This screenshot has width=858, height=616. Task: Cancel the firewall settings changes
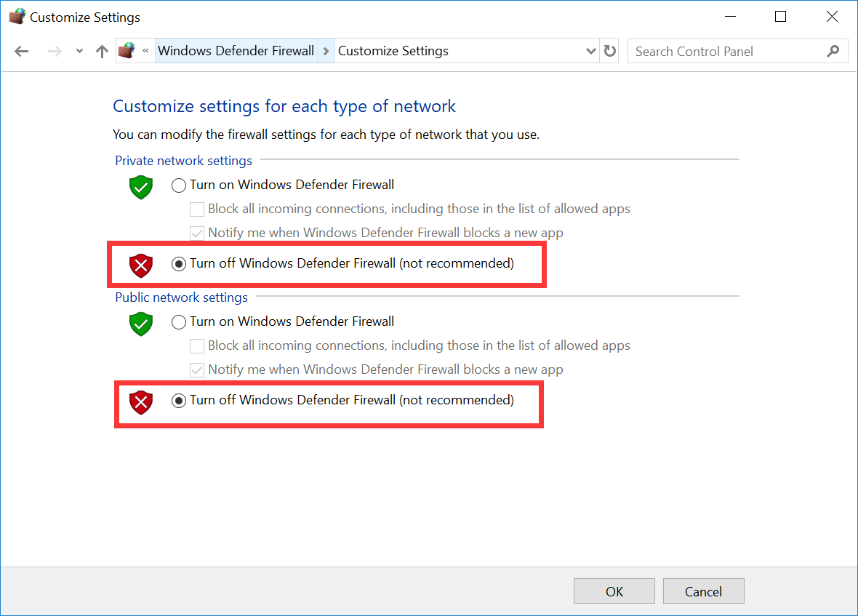(x=703, y=591)
